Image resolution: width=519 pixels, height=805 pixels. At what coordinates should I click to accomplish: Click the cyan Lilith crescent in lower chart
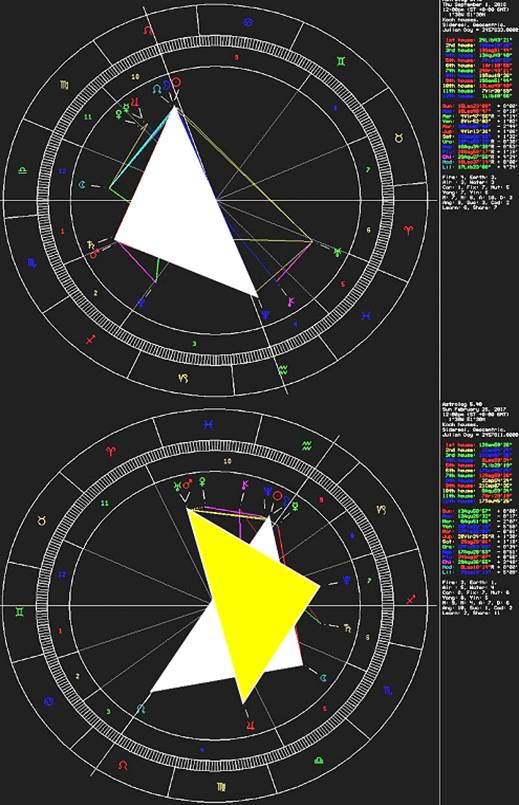(x=324, y=678)
